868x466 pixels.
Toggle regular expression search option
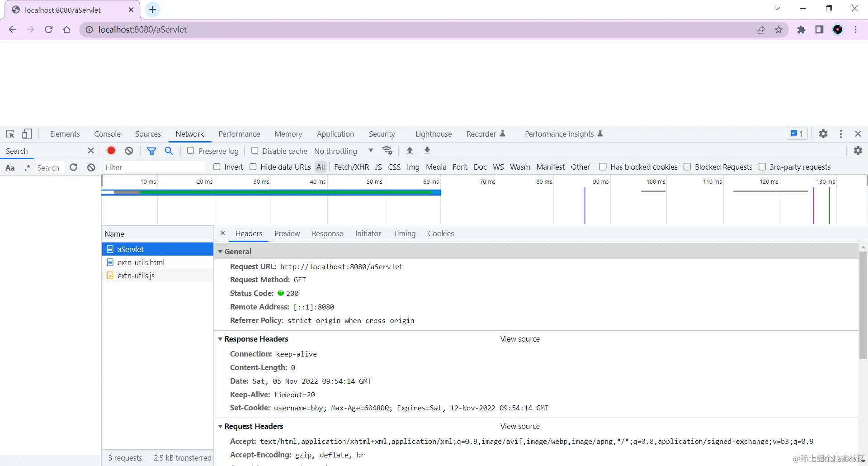[x=28, y=168]
